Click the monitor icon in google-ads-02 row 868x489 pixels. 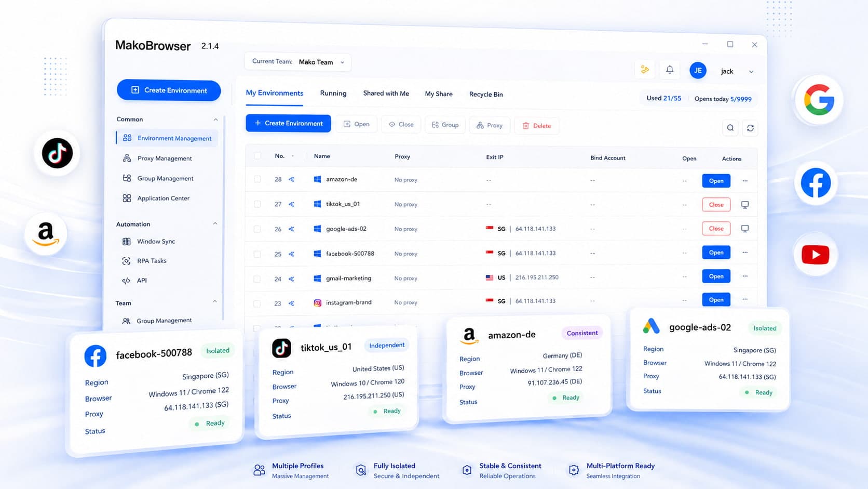(x=745, y=229)
